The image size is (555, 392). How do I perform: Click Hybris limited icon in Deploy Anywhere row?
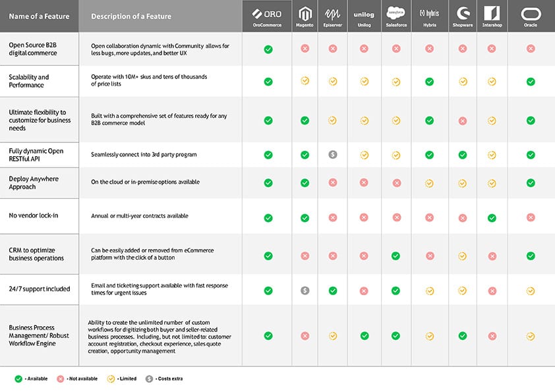429,184
